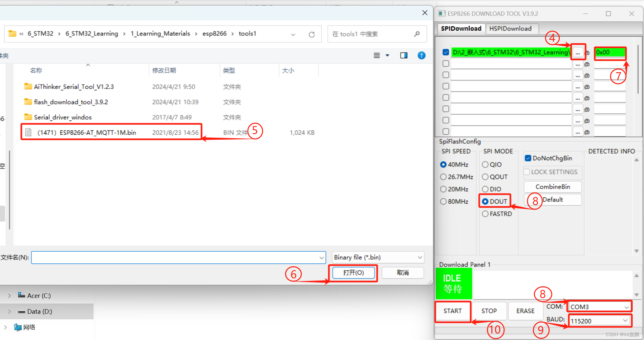This screenshot has height=340, width=644.
Task: Select QIO SPI mode
Action: tap(492, 165)
